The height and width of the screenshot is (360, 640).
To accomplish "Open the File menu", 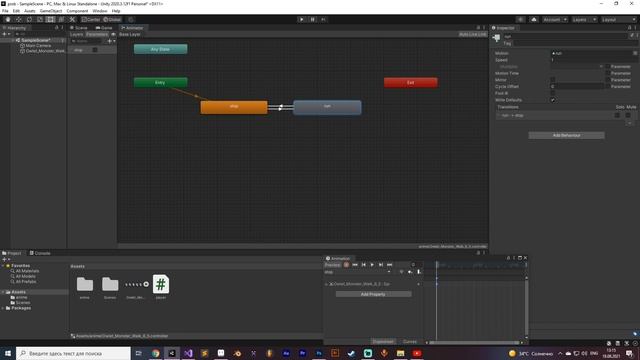I will [x=5, y=11].
